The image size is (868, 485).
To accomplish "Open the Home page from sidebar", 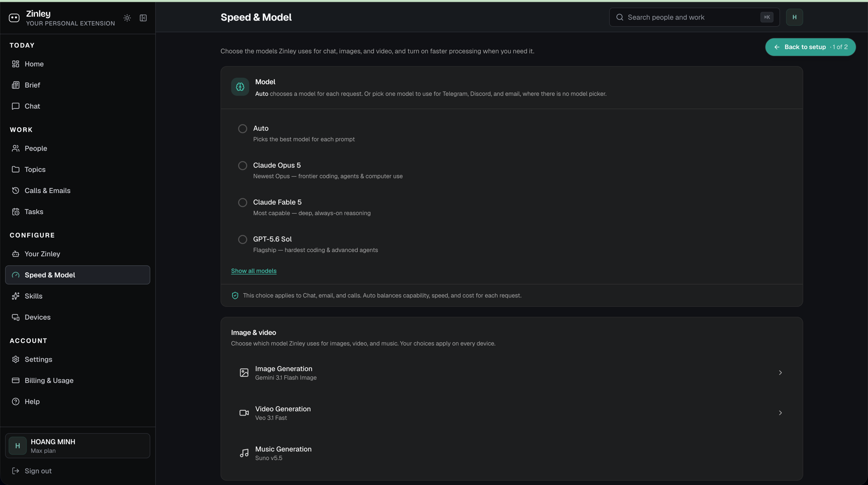I will [78, 64].
